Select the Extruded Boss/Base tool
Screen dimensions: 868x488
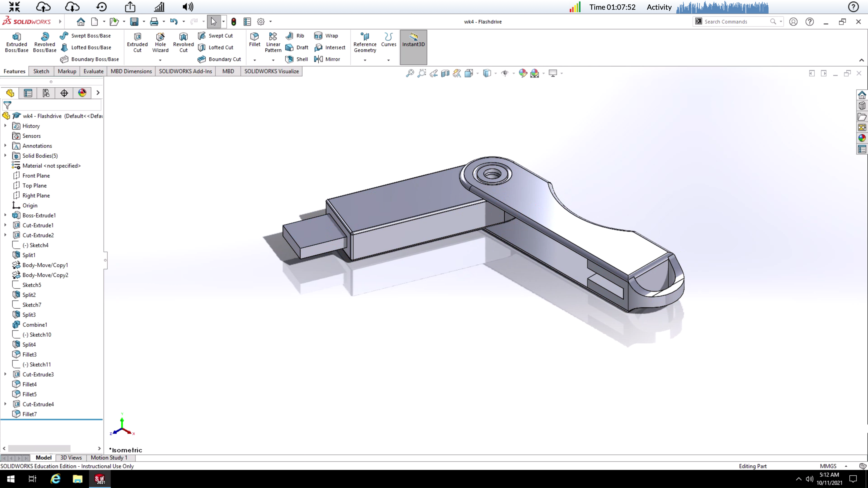click(x=17, y=43)
